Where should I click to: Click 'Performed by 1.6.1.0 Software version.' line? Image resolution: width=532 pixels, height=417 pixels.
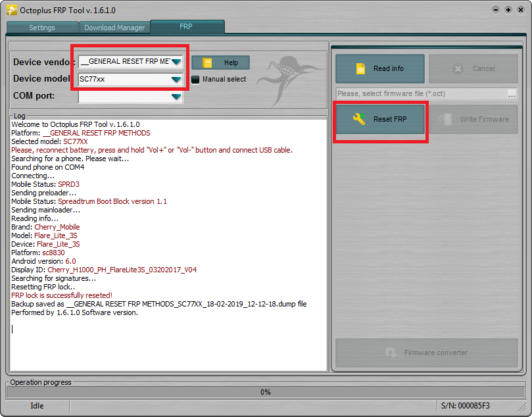coord(75,312)
